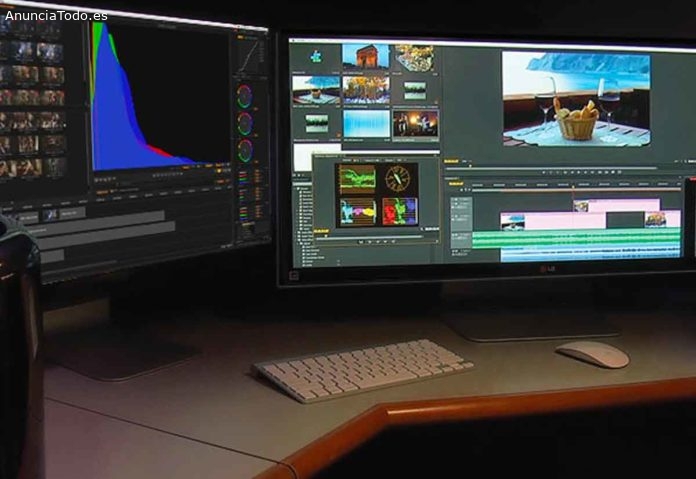Screen dimensions: 696x479
Task: Click the scope panel scrub bar
Action: (369, 236)
